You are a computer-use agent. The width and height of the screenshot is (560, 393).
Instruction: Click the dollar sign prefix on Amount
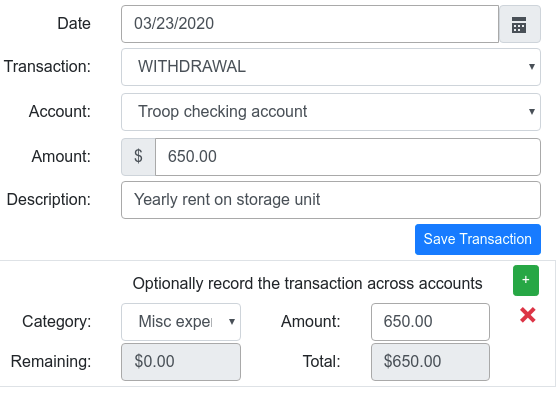138,157
